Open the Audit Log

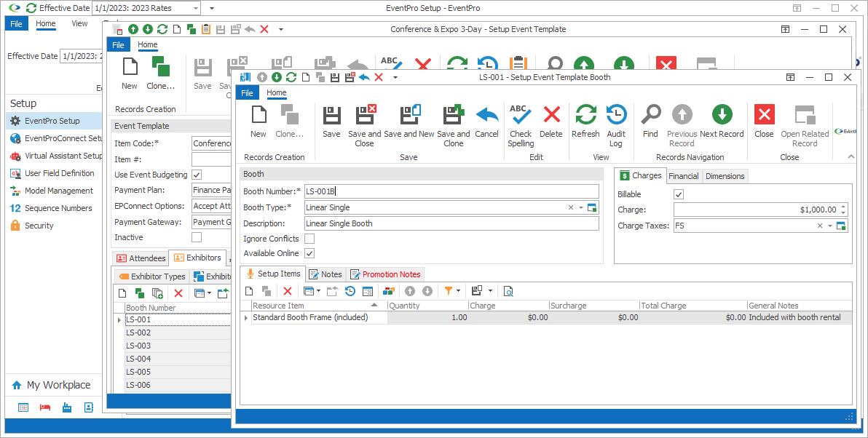[x=616, y=126]
